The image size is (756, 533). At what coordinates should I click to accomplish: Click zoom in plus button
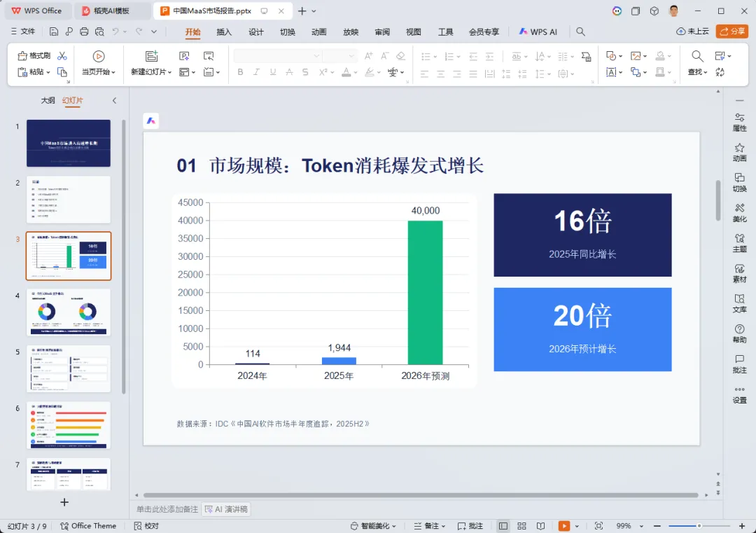pos(742,526)
